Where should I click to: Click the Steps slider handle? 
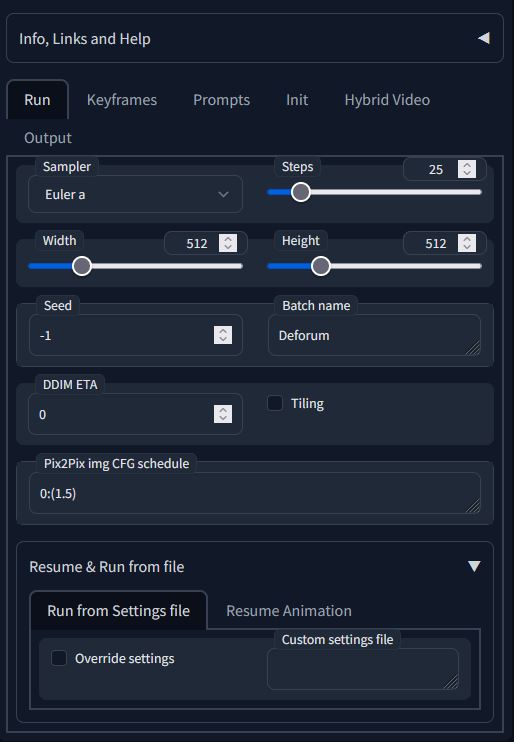click(x=301, y=192)
